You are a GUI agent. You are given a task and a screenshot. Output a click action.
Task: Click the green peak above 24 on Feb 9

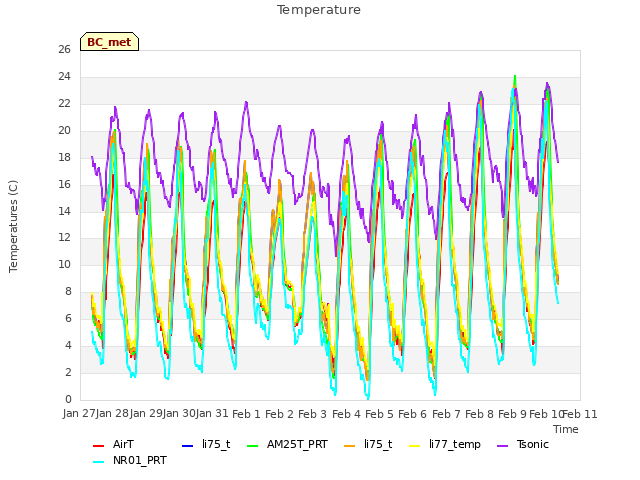coord(515,76)
